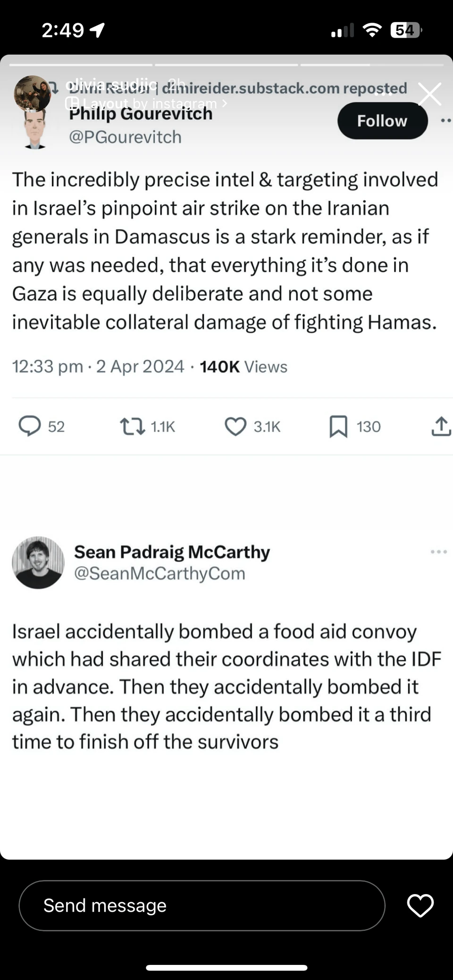
Task: Jump to first story progress segment
Action: (x=81, y=65)
